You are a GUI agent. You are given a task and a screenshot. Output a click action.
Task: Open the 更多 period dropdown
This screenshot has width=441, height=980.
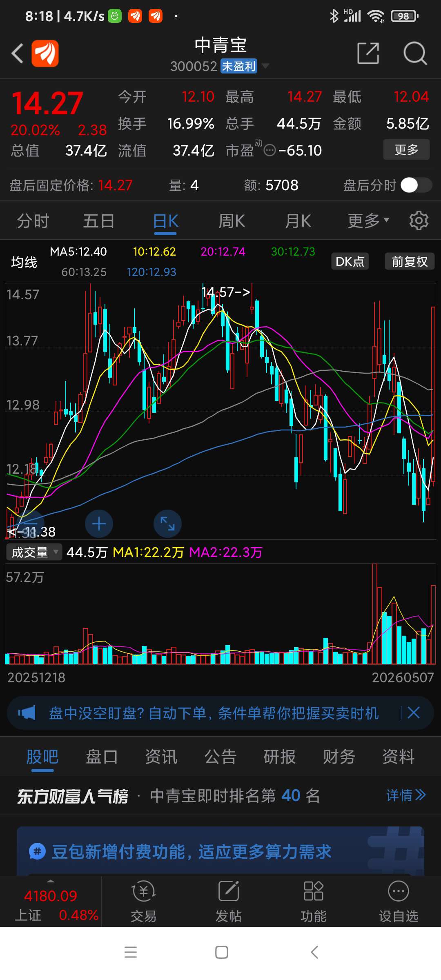click(368, 221)
